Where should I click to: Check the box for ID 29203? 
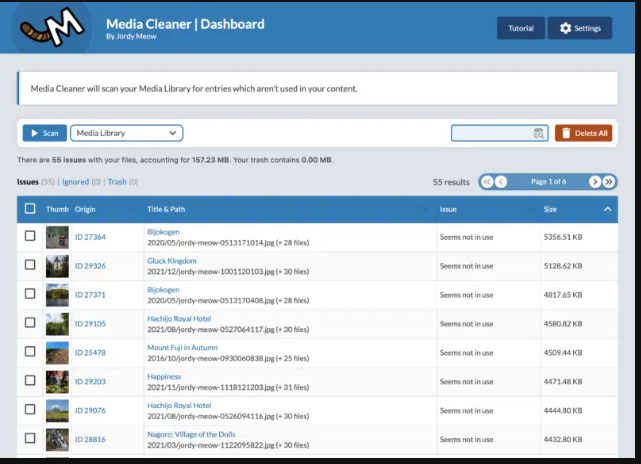click(30, 381)
